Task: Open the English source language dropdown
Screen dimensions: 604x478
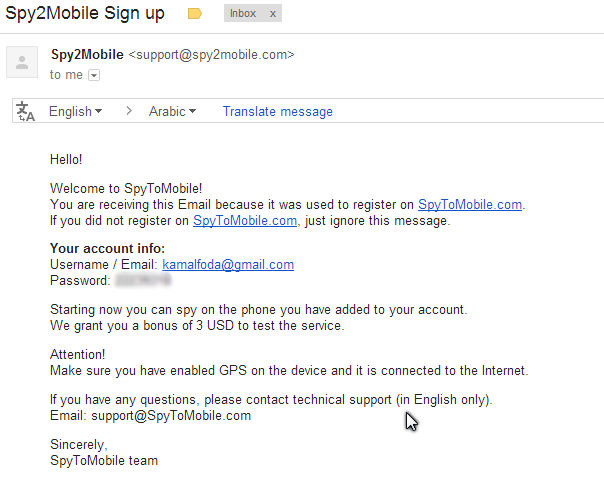Action: (75, 112)
